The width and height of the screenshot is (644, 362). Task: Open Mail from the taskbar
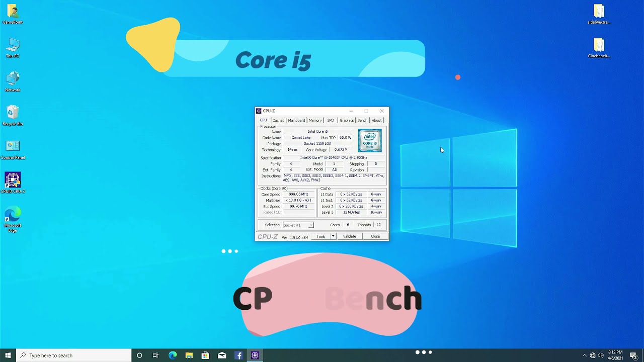pos(222,355)
